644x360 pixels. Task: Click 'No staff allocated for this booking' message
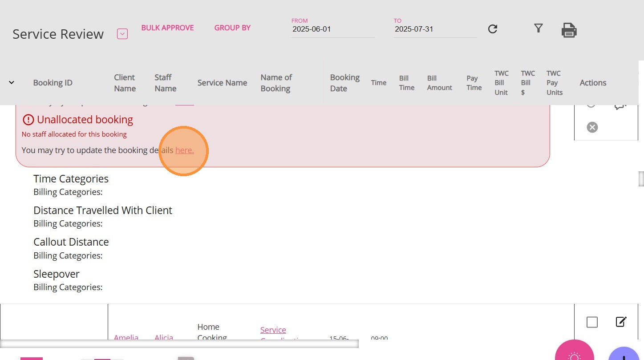[x=74, y=134]
